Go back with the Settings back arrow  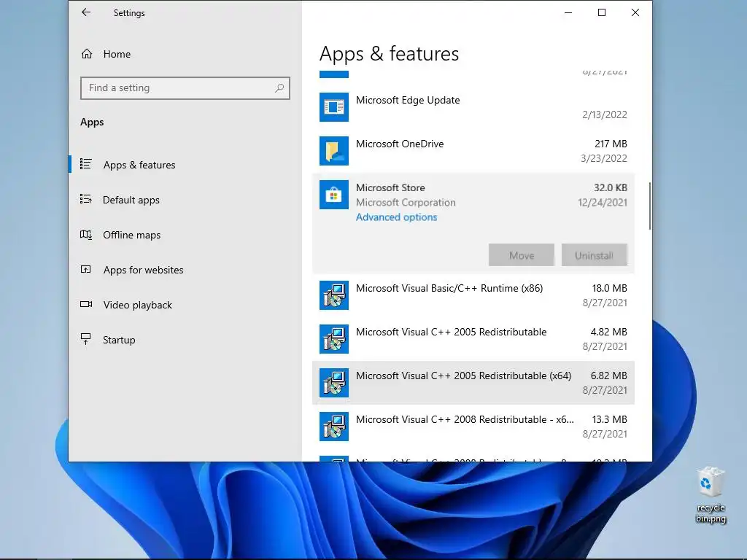[86, 12]
